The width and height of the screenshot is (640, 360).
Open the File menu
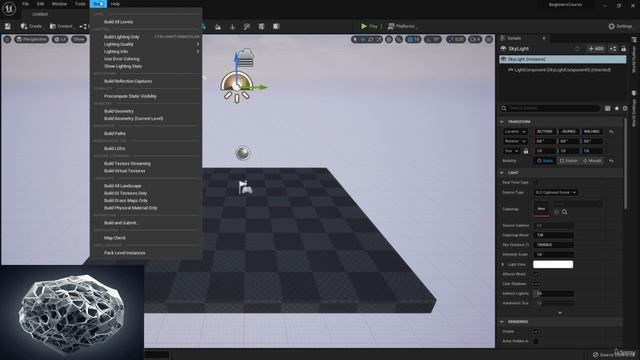click(25, 4)
